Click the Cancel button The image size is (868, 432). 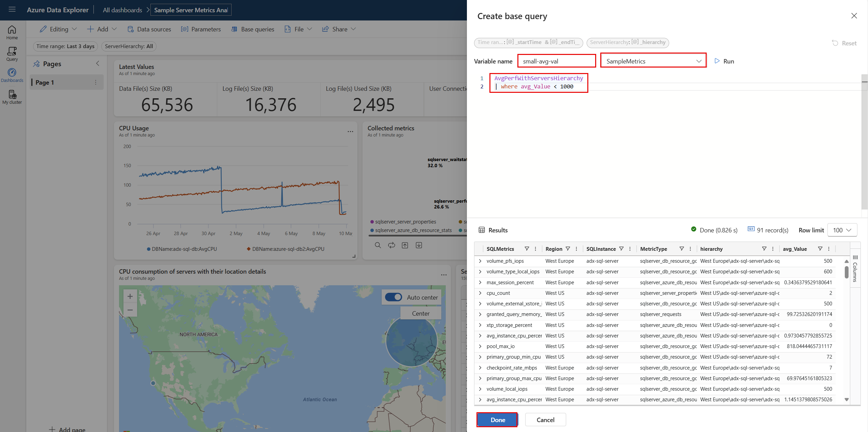pyautogui.click(x=545, y=420)
